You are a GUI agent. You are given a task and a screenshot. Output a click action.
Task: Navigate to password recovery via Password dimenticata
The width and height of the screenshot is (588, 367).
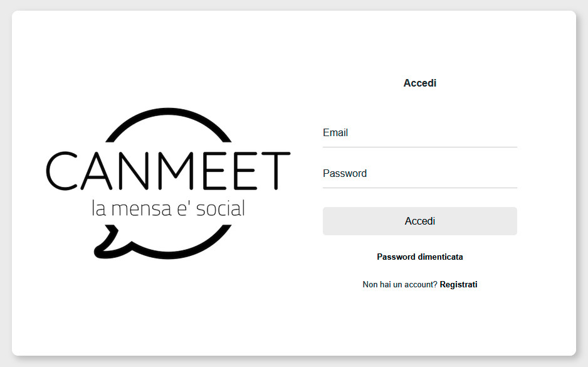point(419,257)
